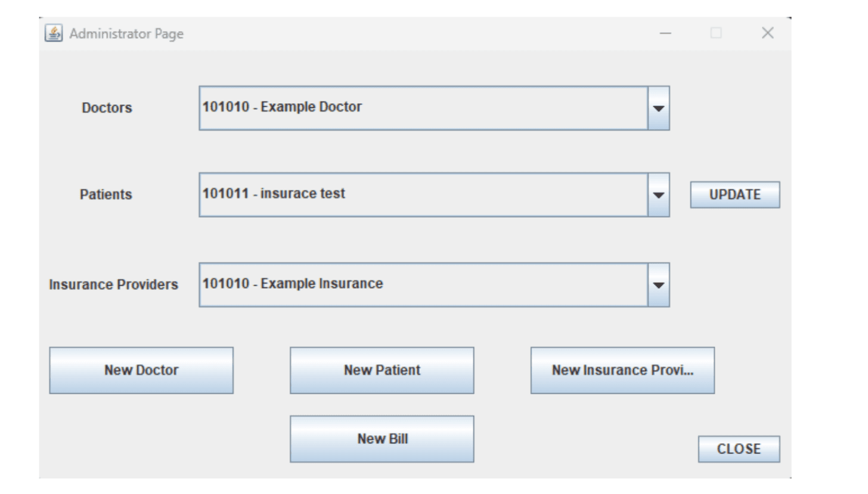Click the New Doctor button
Screen dimensions: 868x494
tap(141, 370)
